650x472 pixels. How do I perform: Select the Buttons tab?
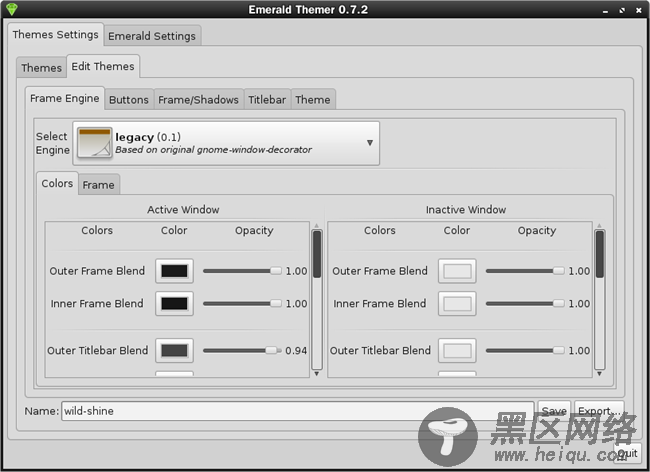pyautogui.click(x=129, y=100)
